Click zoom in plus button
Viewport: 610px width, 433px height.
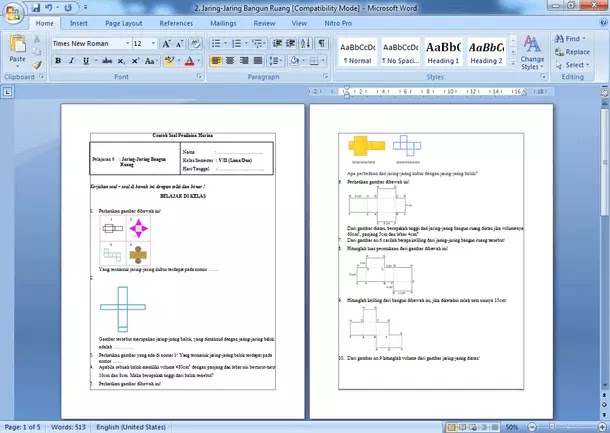tap(603, 427)
